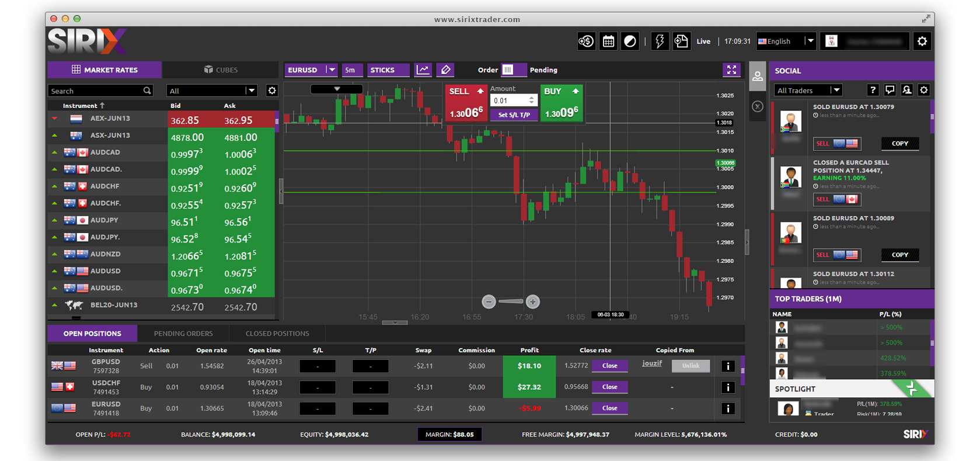
Task: Expand the EURUSD instrument dropdown
Action: tap(331, 70)
